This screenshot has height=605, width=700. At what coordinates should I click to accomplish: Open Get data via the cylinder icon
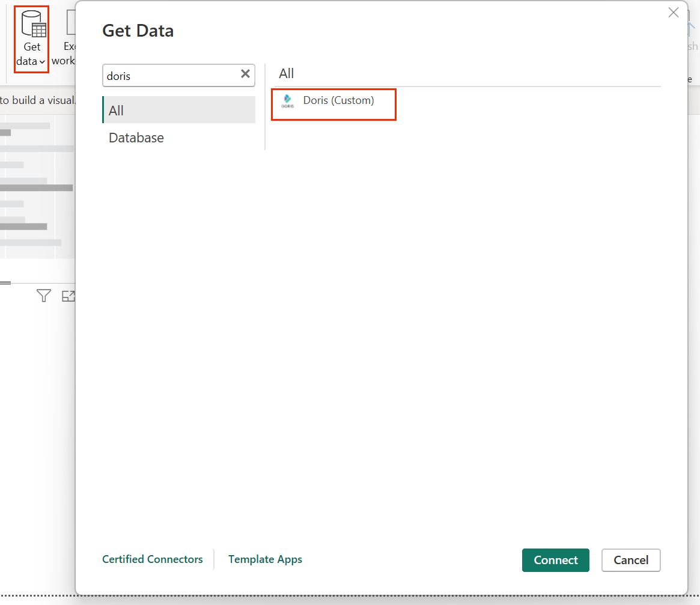pyautogui.click(x=31, y=38)
